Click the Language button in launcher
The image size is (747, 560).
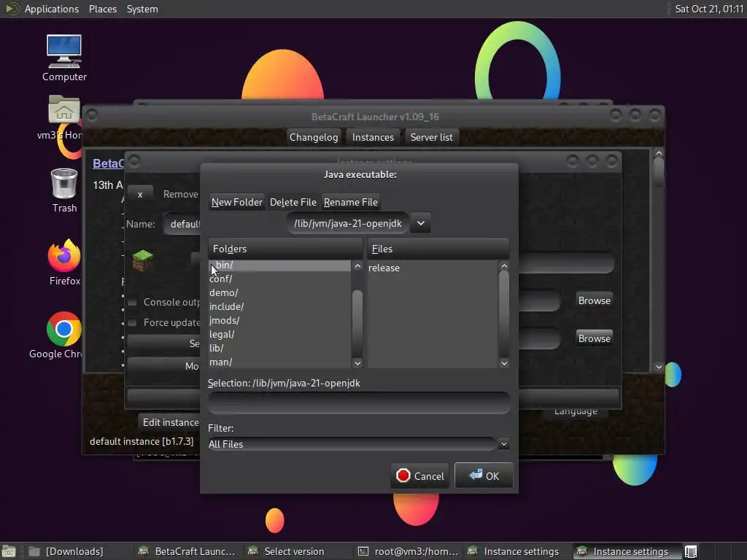[x=576, y=412]
